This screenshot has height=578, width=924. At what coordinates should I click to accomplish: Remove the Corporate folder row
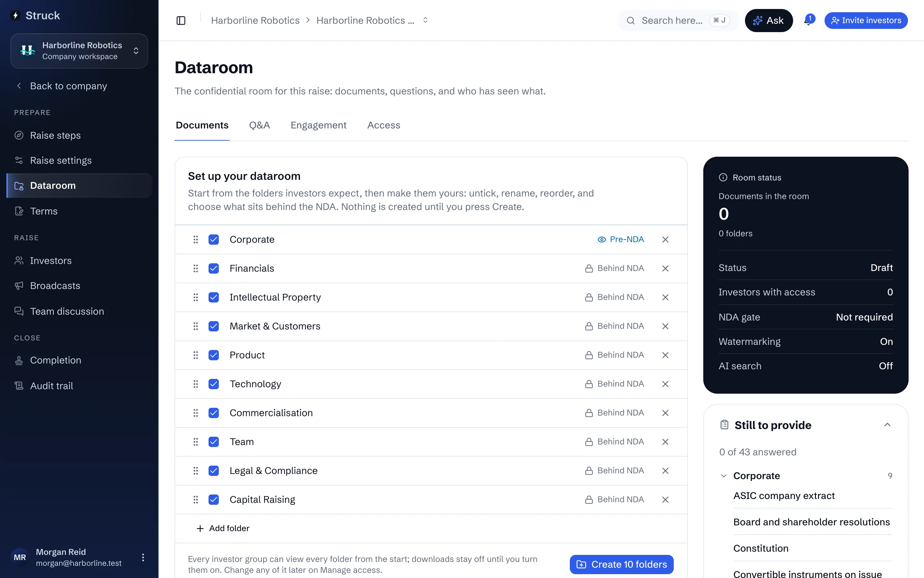pyautogui.click(x=665, y=240)
